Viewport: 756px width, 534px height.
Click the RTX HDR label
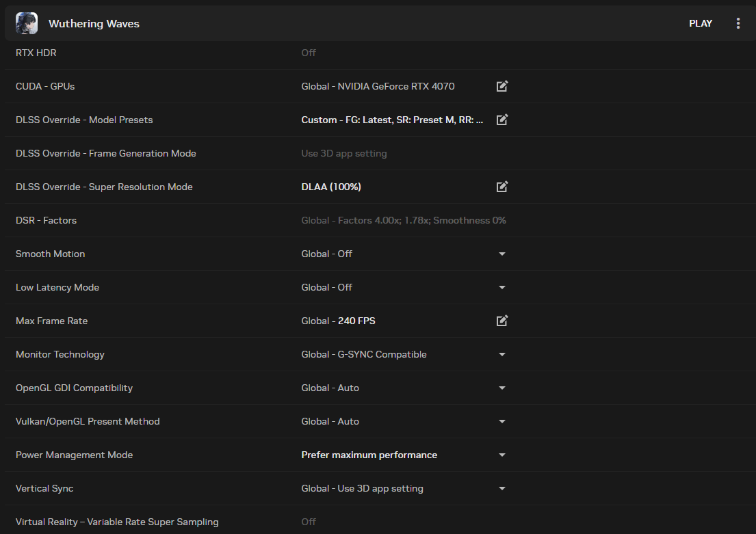pos(36,53)
